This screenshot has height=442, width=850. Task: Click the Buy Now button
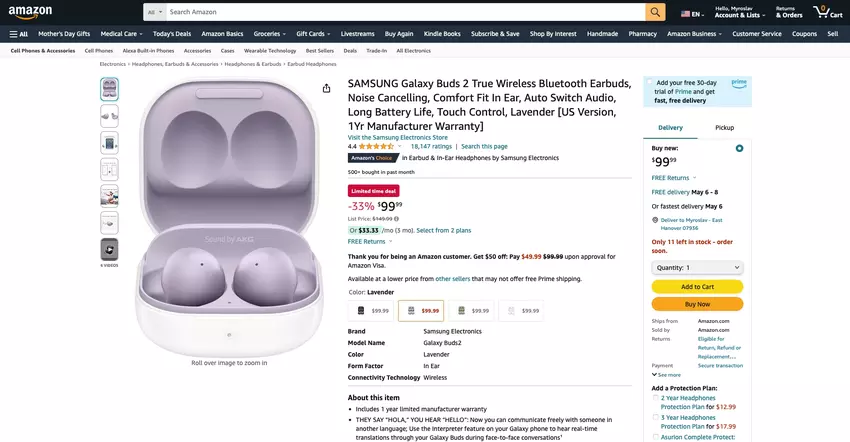click(697, 303)
